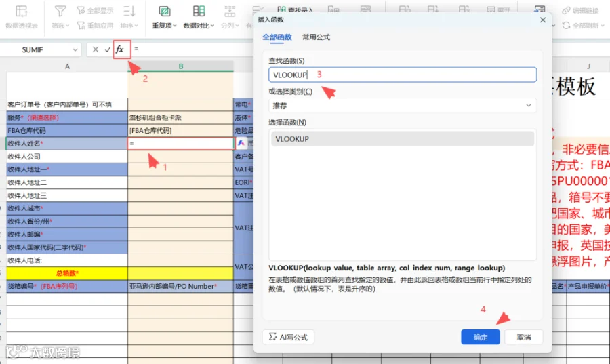The height and width of the screenshot is (364, 610).
Task: Click the PivotTable (数据透视表) icon
Action: coord(22,11)
